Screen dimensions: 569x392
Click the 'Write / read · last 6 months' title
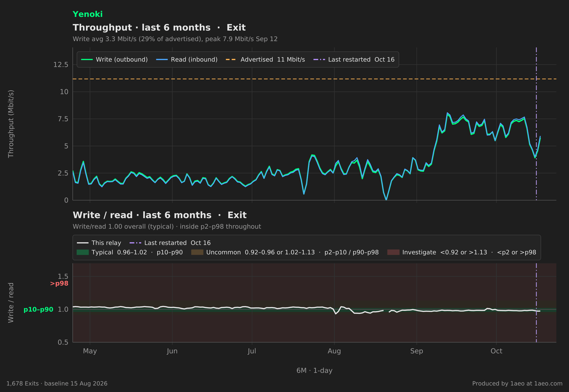click(160, 215)
